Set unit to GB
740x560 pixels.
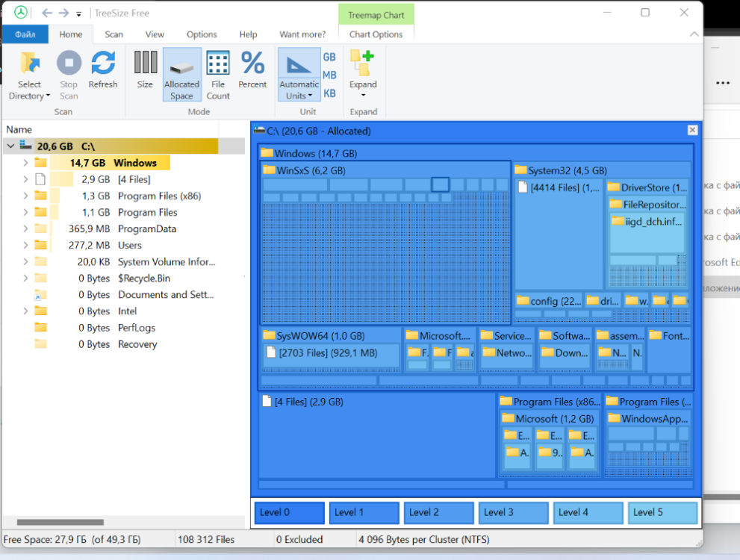click(x=329, y=57)
